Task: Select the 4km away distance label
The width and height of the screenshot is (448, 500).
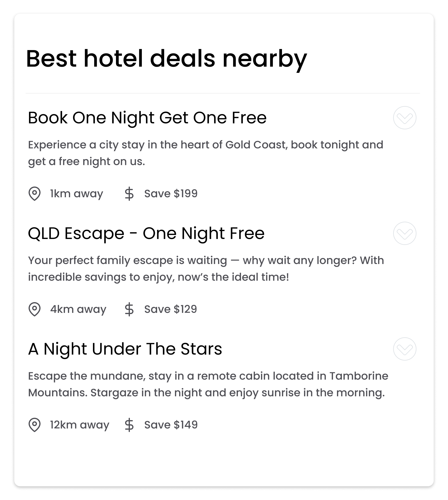Action: [x=78, y=309]
